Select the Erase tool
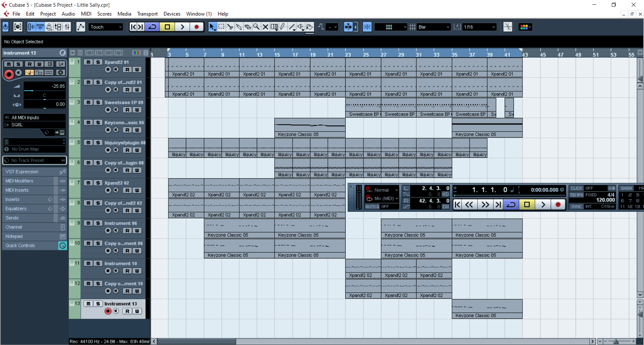The height and width of the screenshot is (345, 644). 248,27
